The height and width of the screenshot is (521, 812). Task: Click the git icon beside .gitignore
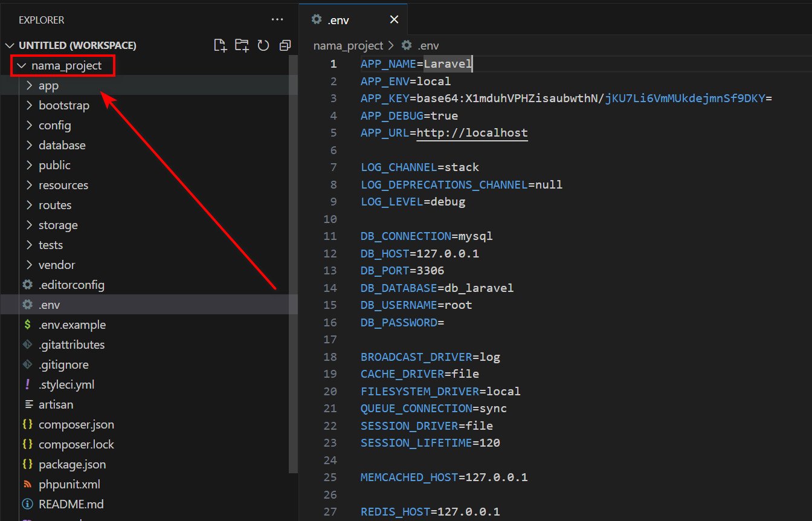(x=27, y=364)
